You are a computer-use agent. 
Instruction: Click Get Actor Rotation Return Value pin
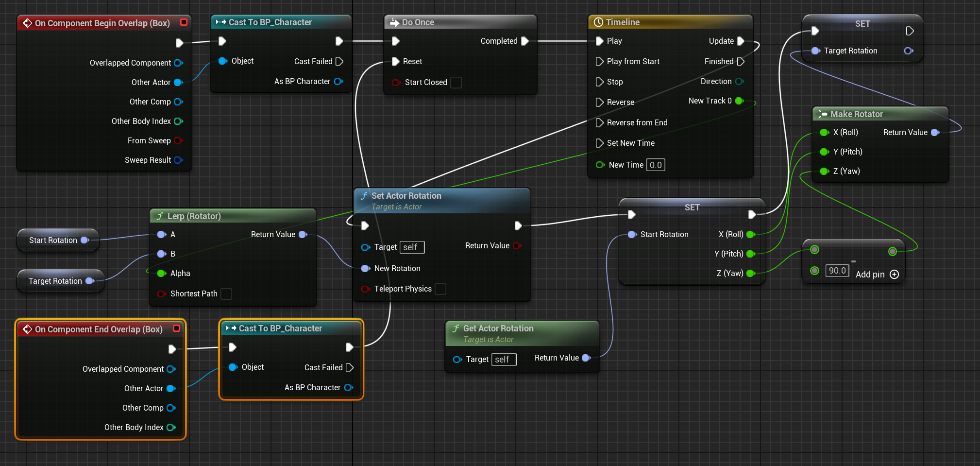586,358
